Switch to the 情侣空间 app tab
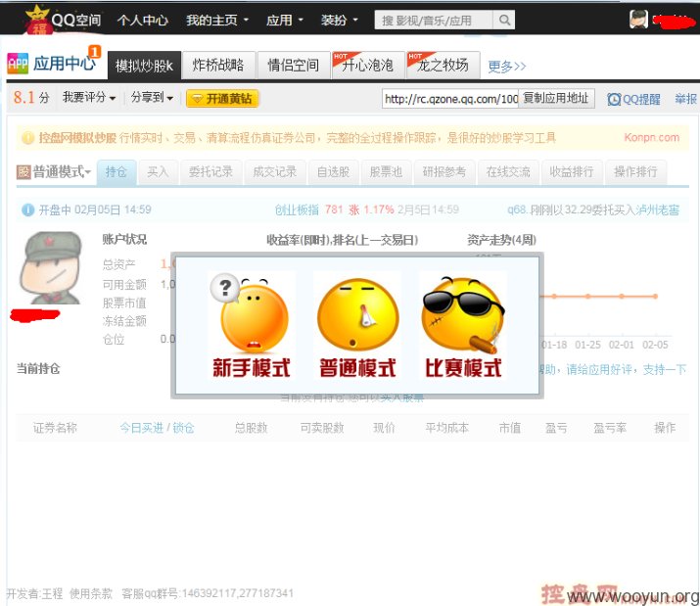Image resolution: width=700 pixels, height=606 pixels. pos(293,66)
